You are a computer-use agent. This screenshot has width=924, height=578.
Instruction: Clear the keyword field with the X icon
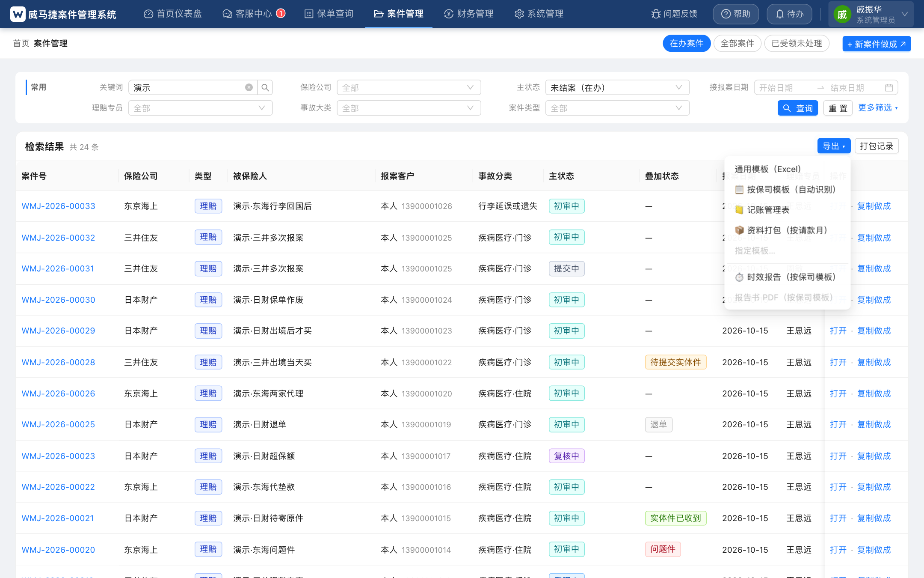point(249,87)
